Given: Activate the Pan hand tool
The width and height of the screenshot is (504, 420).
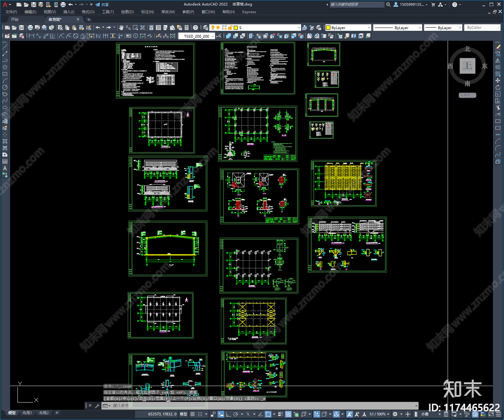Looking at the screenshot, I should tap(121, 28).
